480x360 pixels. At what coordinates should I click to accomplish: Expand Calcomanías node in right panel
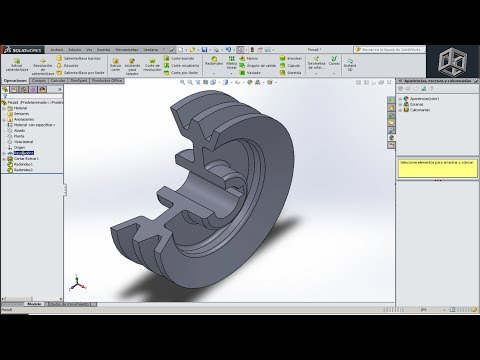pos(400,110)
